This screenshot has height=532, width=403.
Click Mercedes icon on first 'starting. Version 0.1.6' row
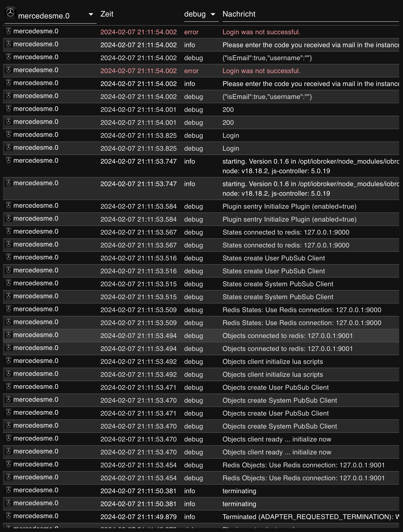click(x=8, y=160)
